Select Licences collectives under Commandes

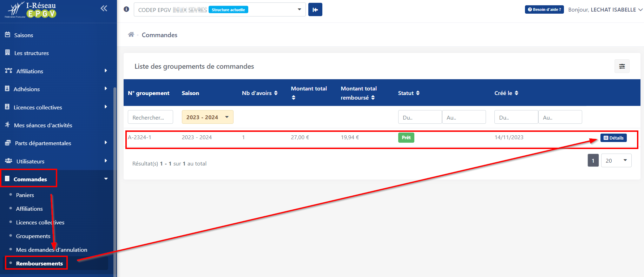40,223
